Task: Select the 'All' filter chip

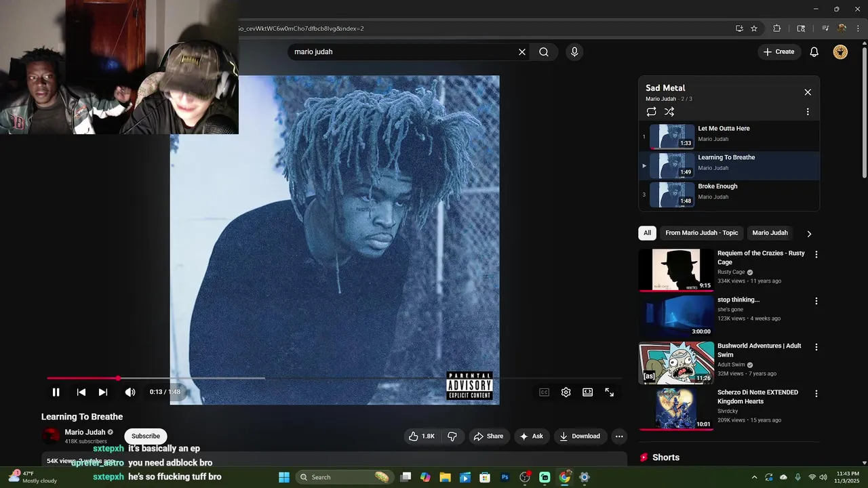Action: (647, 232)
